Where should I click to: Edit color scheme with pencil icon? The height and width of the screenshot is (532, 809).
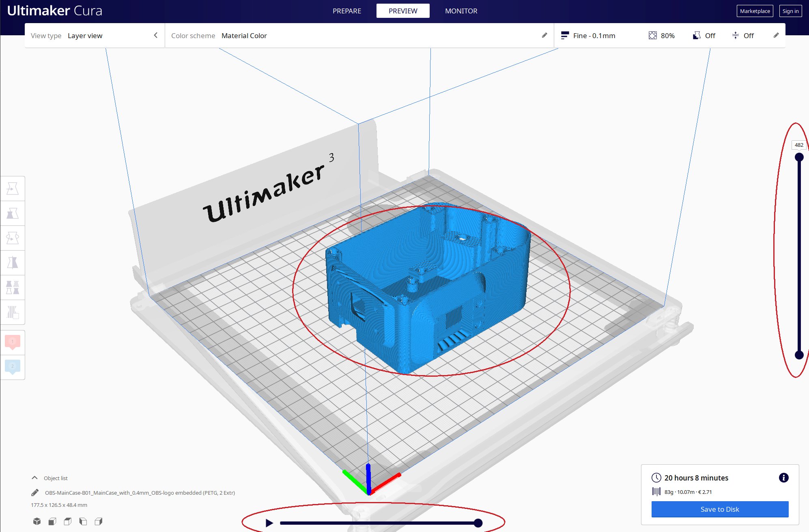[x=544, y=36]
